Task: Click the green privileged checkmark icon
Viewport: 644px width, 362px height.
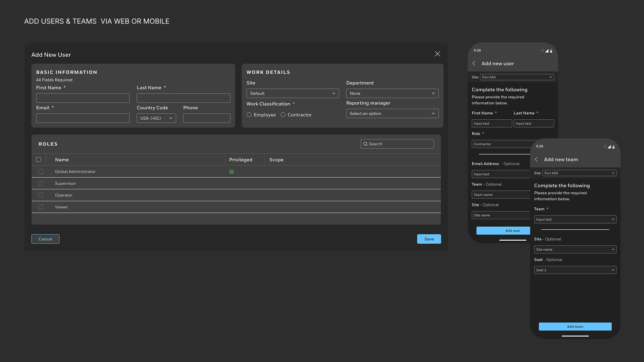Action: (231, 172)
